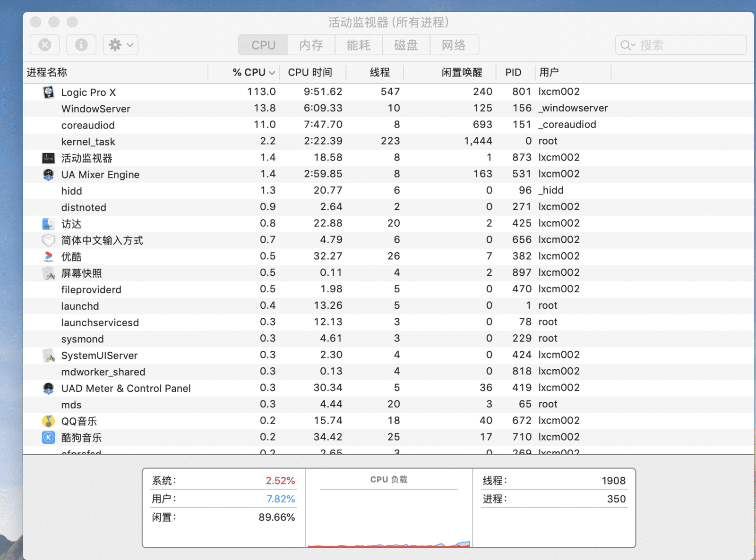Switch to the 磁盘 tab
This screenshot has width=756, height=560.
point(406,45)
